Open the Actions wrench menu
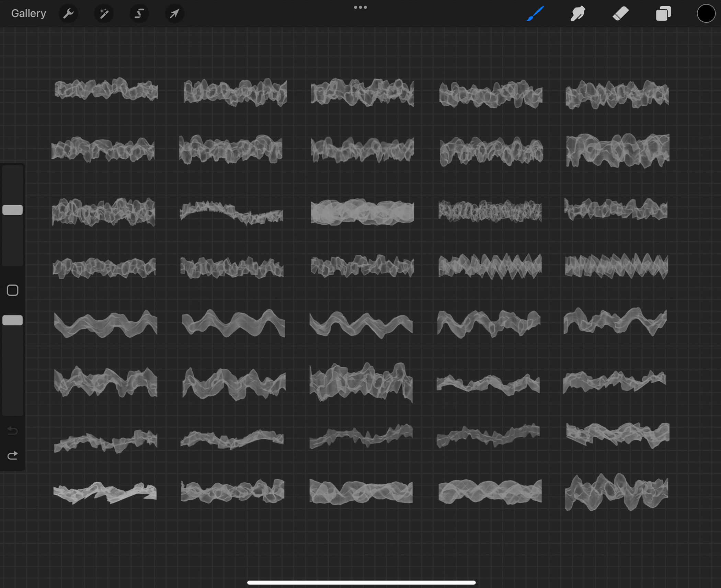The height and width of the screenshot is (588, 721). point(69,13)
